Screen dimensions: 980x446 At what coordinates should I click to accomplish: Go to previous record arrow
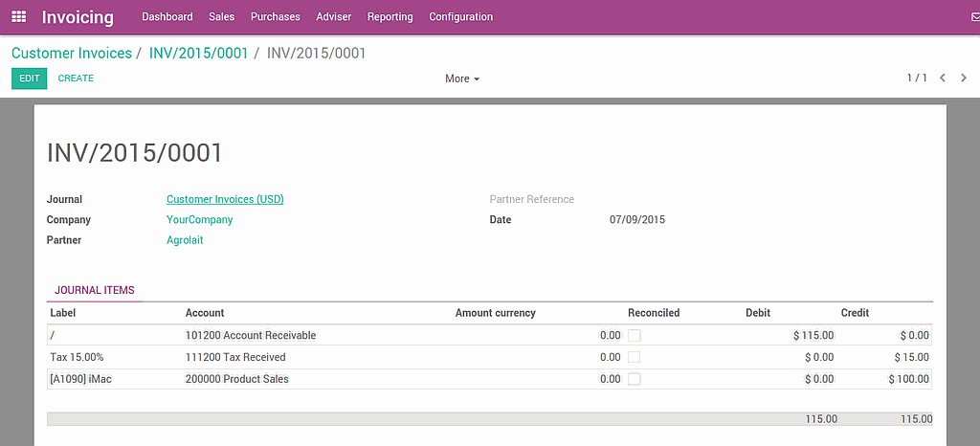(x=943, y=78)
